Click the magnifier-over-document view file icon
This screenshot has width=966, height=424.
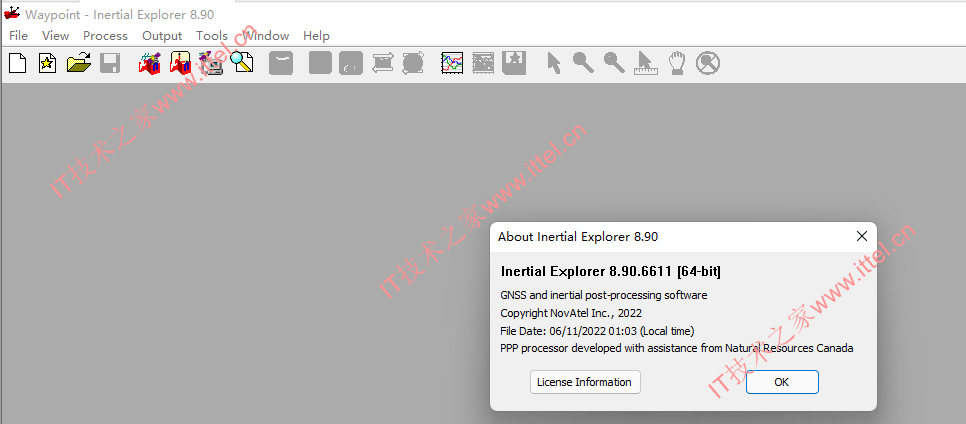click(242, 63)
